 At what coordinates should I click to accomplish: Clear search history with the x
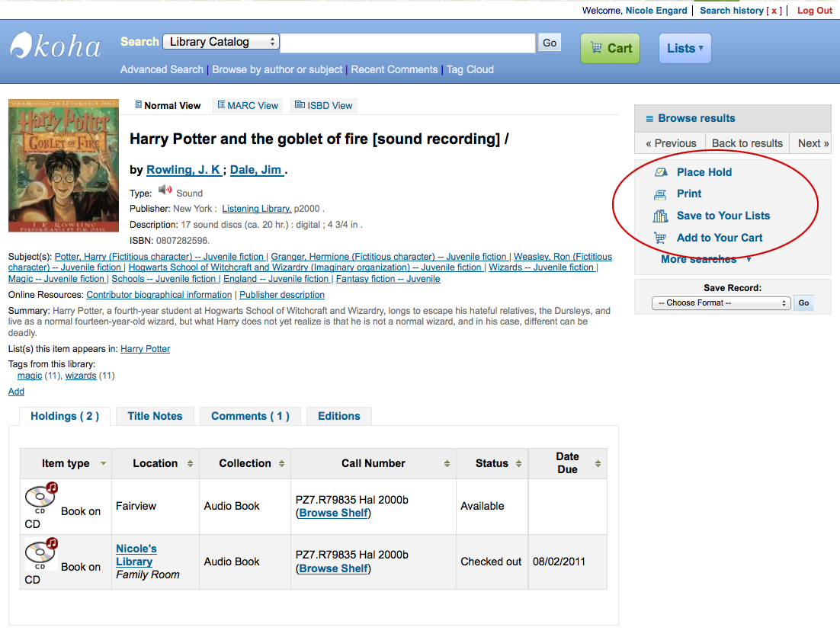coord(774,11)
